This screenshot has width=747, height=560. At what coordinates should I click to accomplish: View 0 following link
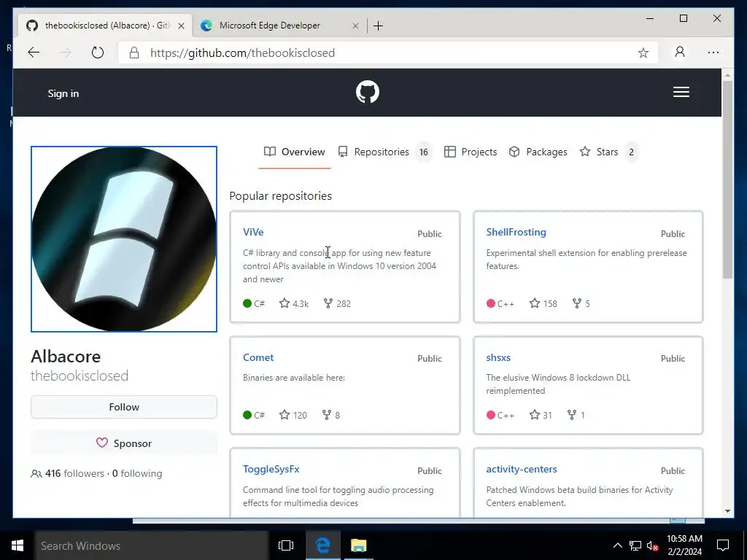tap(137, 473)
